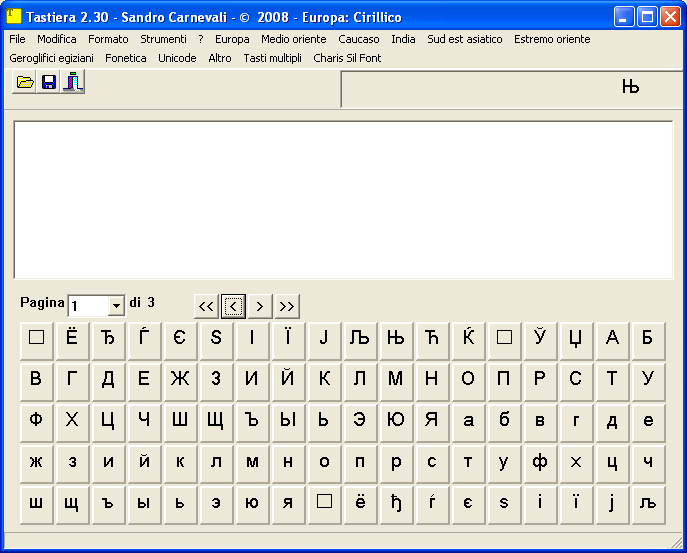Viewport: 687px width, 553px height.
Task: Expand the Pagina number dropdown
Action: coord(116,305)
